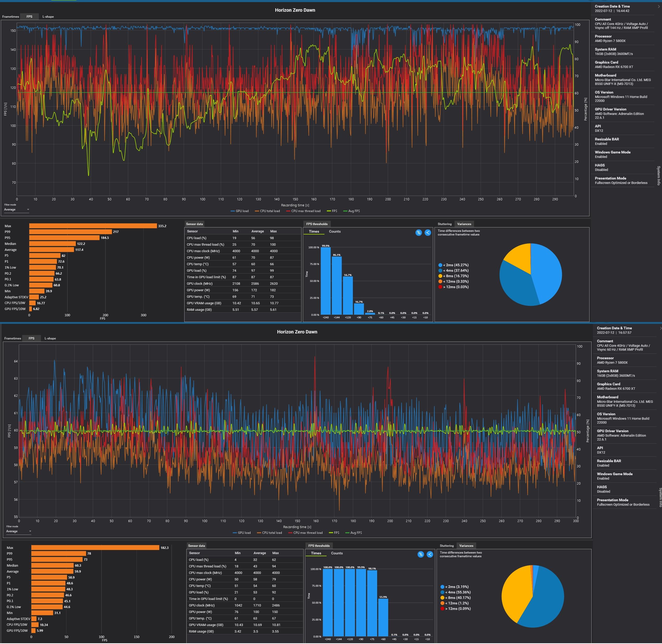Click the P99 217 FPS bar
Screen dimensions: 662x644
(70, 232)
